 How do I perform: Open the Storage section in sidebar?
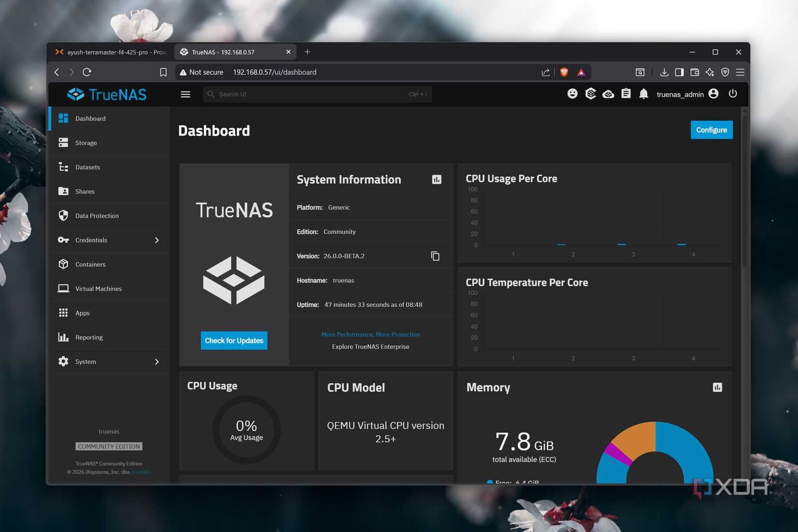click(x=109, y=143)
